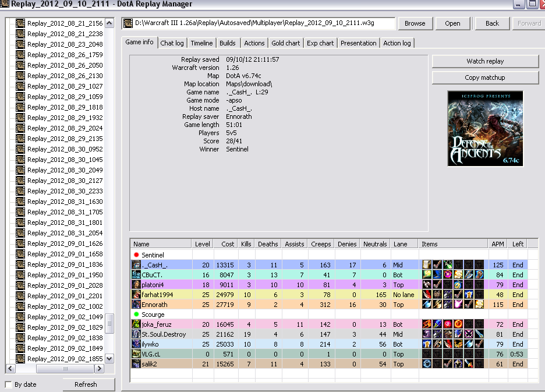The image size is (545, 392).
Task: Sort by Creeps column header
Action: click(321, 244)
